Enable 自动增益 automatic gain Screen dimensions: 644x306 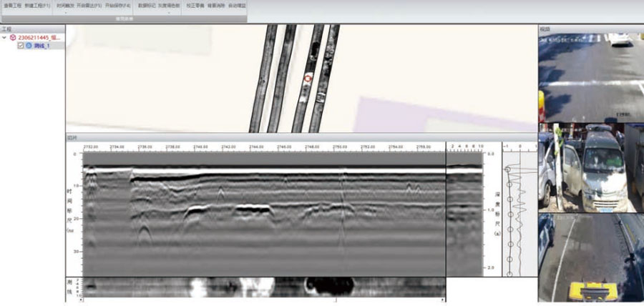coord(238,5)
